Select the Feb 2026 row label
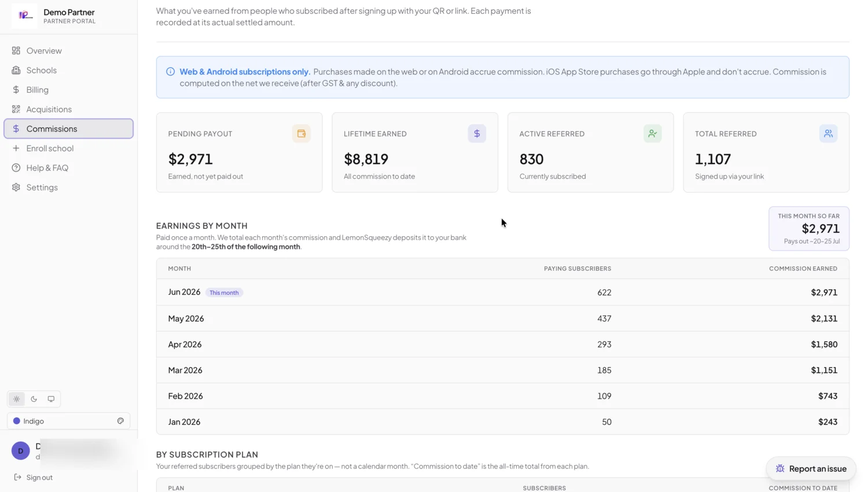 185,396
